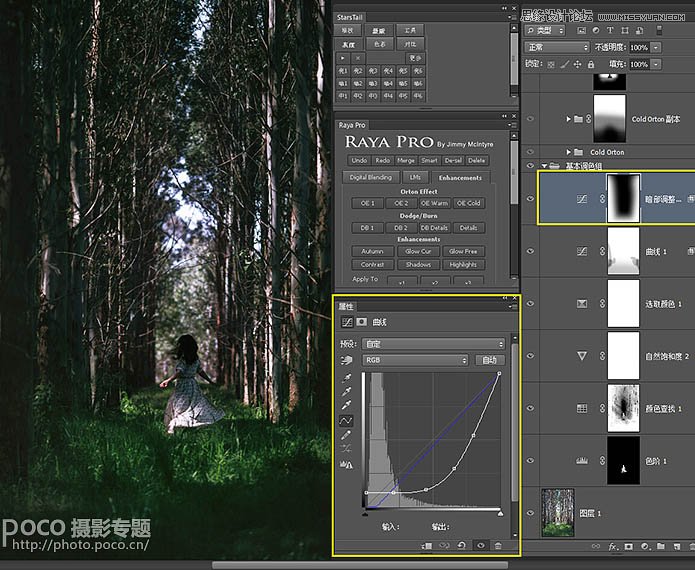Expand the Cold Orton 副本 group

[568, 119]
